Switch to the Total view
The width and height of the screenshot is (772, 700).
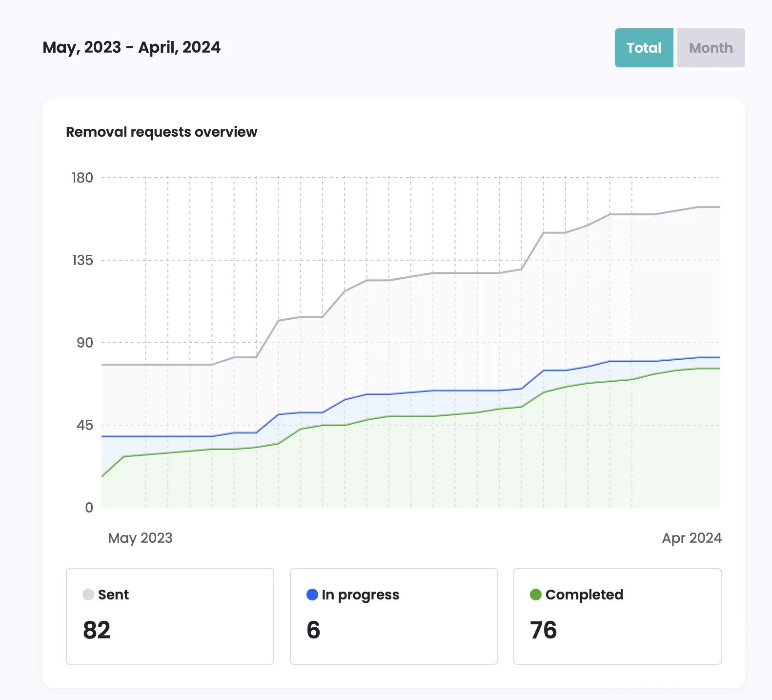pos(644,48)
